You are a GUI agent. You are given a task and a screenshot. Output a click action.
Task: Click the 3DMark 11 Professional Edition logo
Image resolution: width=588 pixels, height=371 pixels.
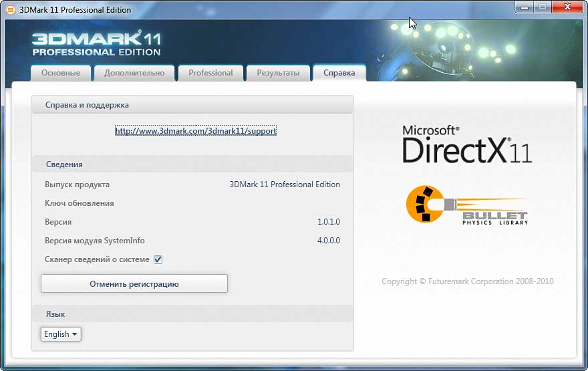point(96,43)
